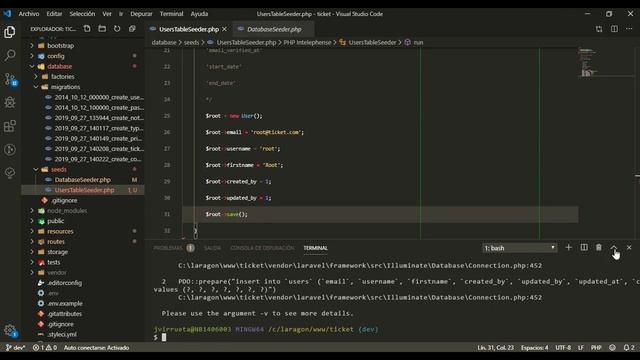Create a new file in Explorer
This screenshot has height=360, width=640.
coord(87,29)
